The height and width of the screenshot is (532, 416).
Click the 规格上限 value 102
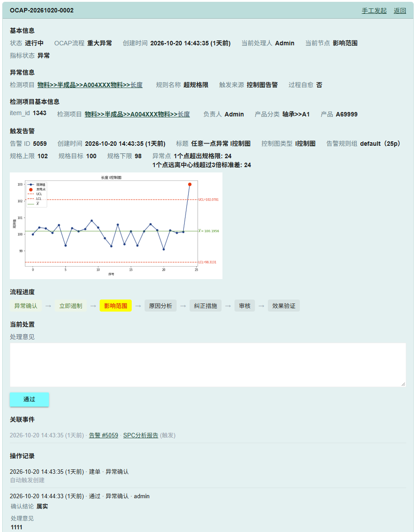coord(43,156)
